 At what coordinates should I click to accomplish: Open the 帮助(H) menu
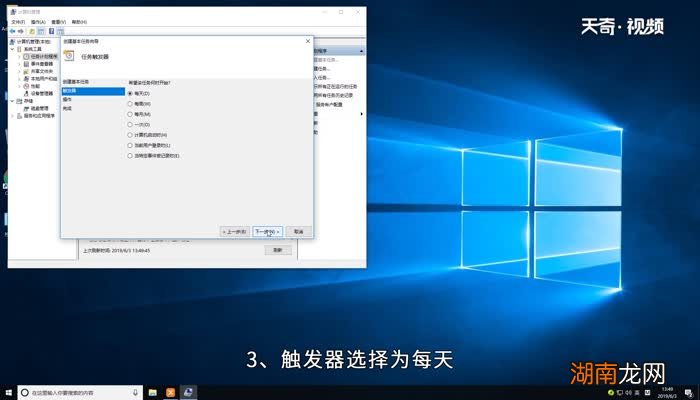pos(79,22)
